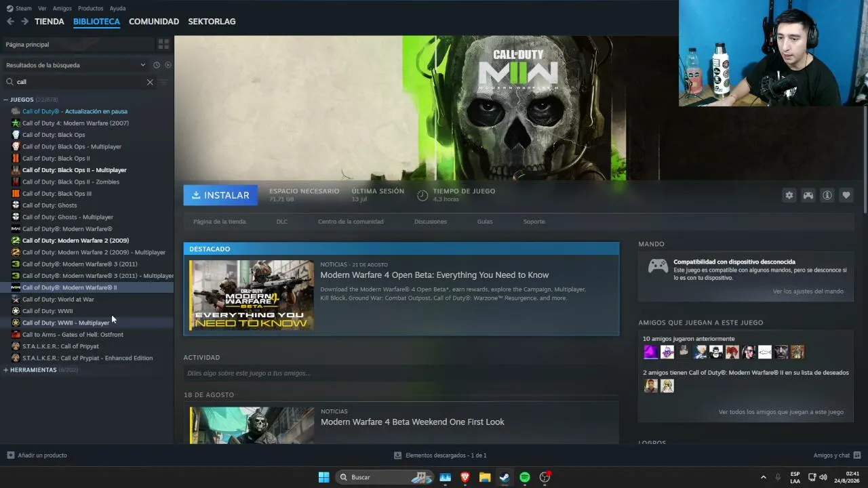Screen dimensions: 868x488
Task: Show ready-to-play games filter icon
Action: coord(168,65)
